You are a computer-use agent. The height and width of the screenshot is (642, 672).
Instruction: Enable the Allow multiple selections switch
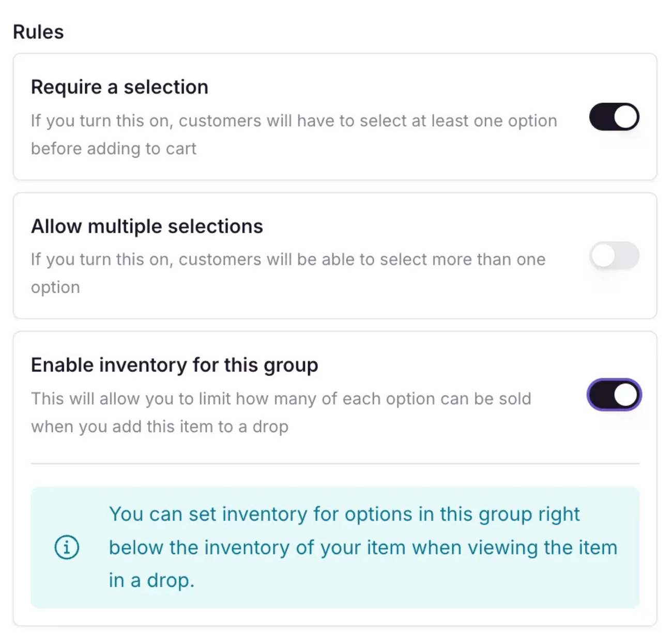614,256
